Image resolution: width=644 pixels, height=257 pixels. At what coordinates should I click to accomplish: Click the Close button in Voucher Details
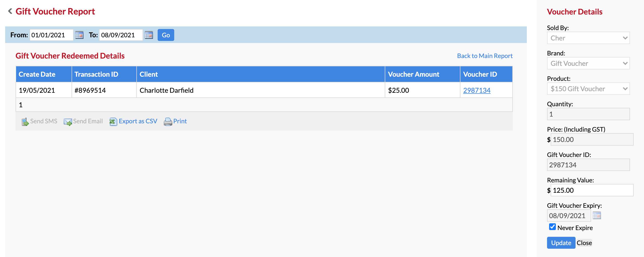click(x=584, y=243)
